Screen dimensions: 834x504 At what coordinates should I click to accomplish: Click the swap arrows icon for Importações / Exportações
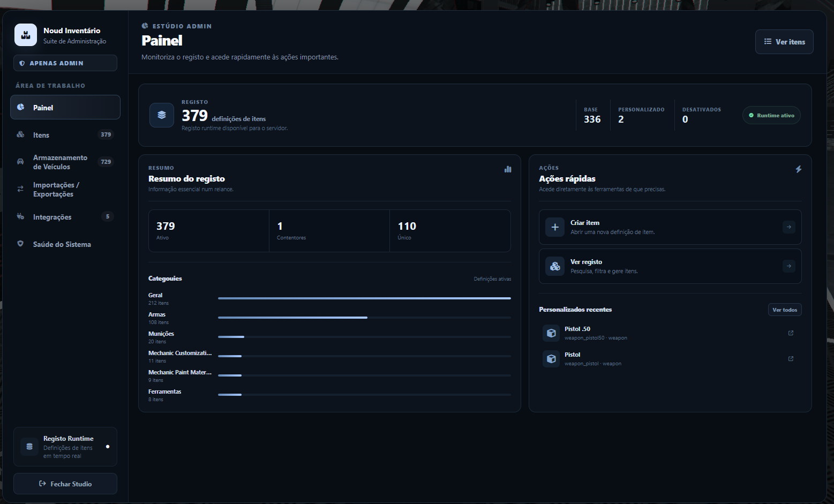(20, 189)
